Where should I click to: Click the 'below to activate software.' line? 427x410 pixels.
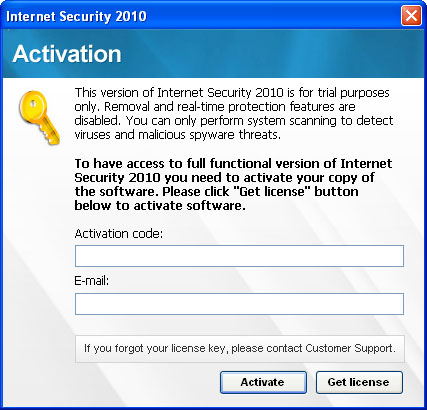click(160, 206)
